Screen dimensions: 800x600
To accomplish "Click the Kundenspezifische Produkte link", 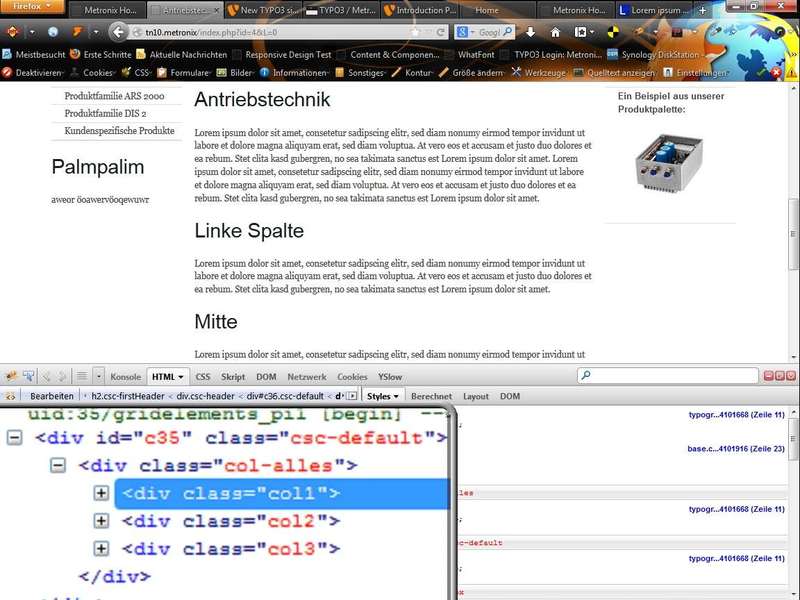I will pyautogui.click(x=119, y=131).
